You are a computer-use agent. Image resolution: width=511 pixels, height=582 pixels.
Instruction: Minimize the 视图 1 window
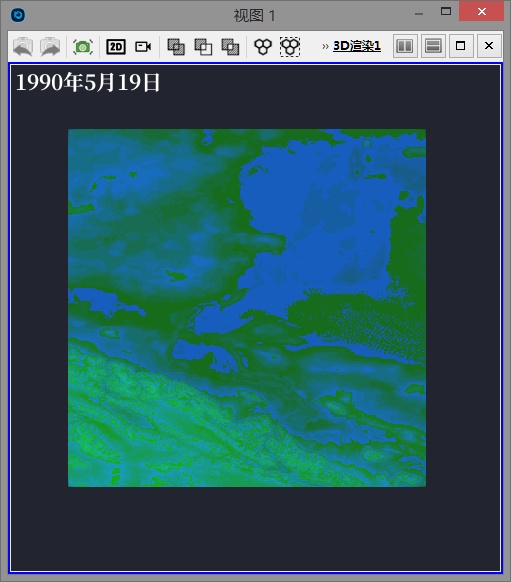click(x=419, y=14)
